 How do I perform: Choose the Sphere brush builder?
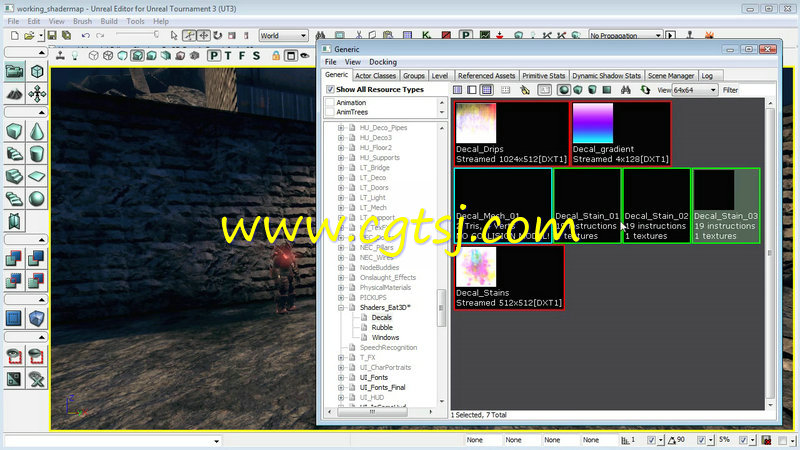click(x=37, y=199)
